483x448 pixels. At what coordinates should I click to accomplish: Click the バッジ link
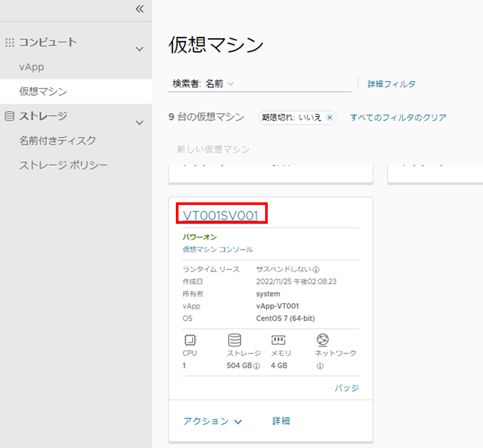pos(347,388)
